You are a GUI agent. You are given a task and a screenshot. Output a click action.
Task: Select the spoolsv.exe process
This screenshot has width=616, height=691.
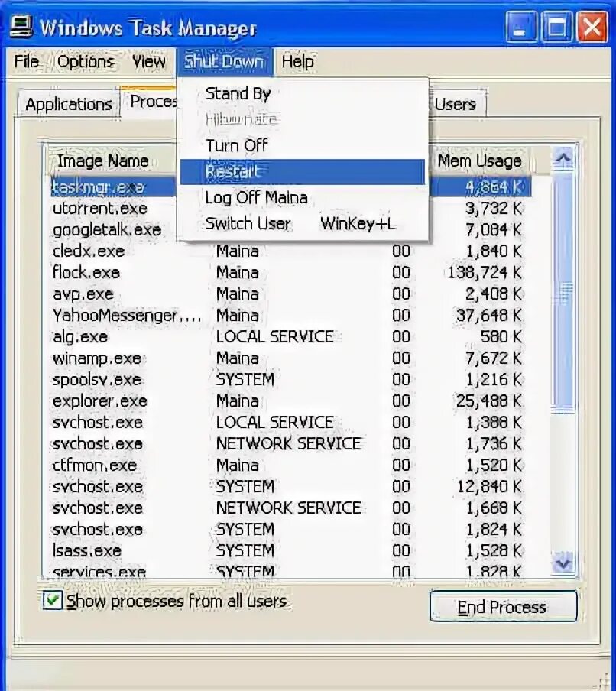coord(291,379)
